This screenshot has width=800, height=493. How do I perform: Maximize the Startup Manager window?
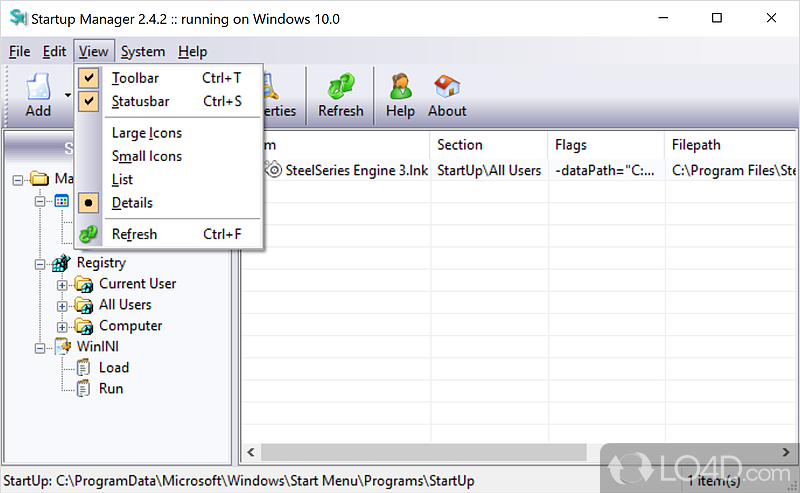coord(717,18)
